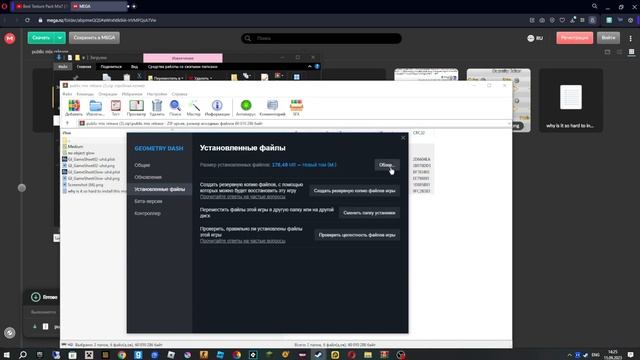Screen dimensions: 640x360
Task: Expand WinRAR address bar dropdown arrow
Action: pos(509,123)
